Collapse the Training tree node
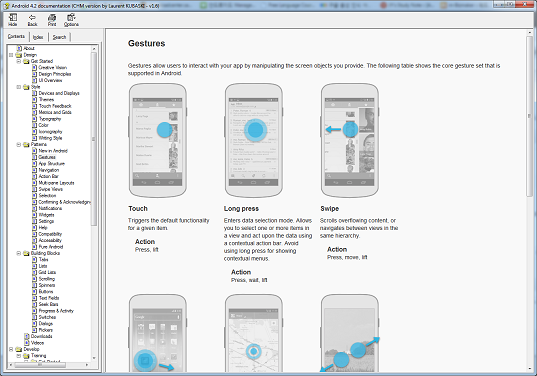 [x=18, y=356]
